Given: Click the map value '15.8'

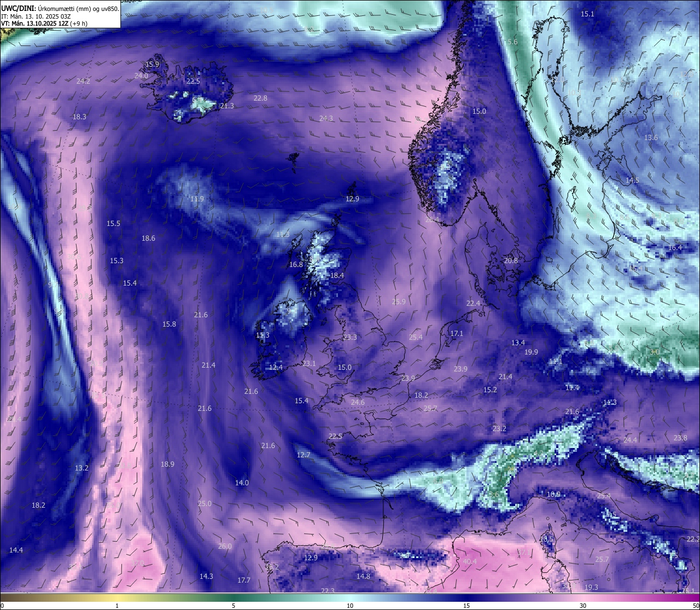Looking at the screenshot, I should pyautogui.click(x=169, y=324).
